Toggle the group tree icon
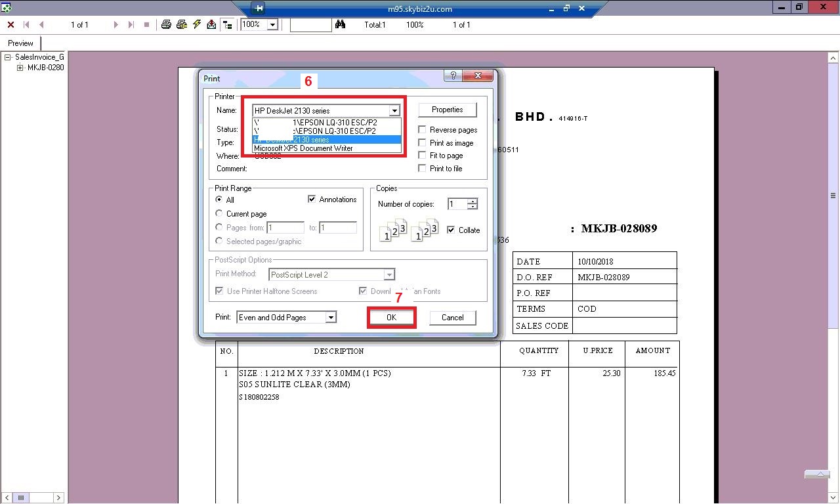 point(227,24)
